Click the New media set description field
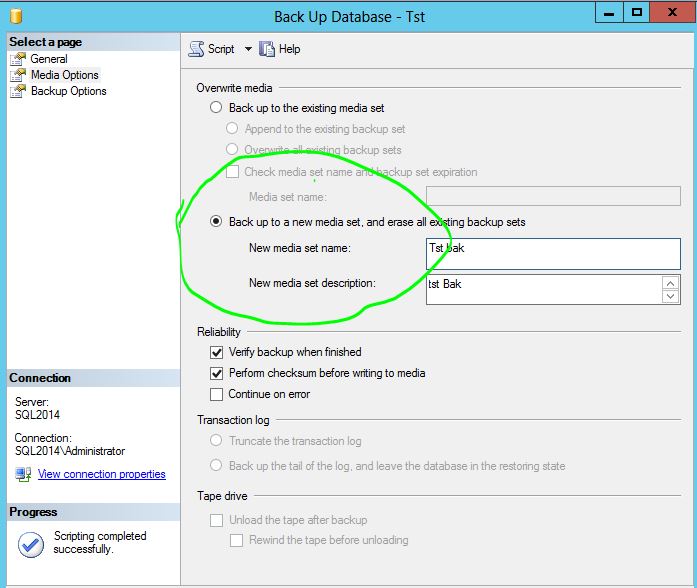This screenshot has width=697, height=588. tap(543, 289)
